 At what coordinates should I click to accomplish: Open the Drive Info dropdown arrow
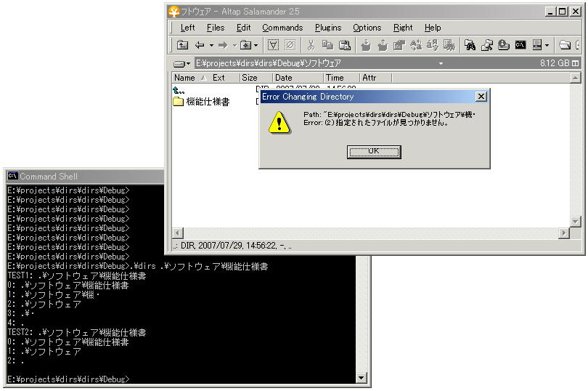(547, 46)
